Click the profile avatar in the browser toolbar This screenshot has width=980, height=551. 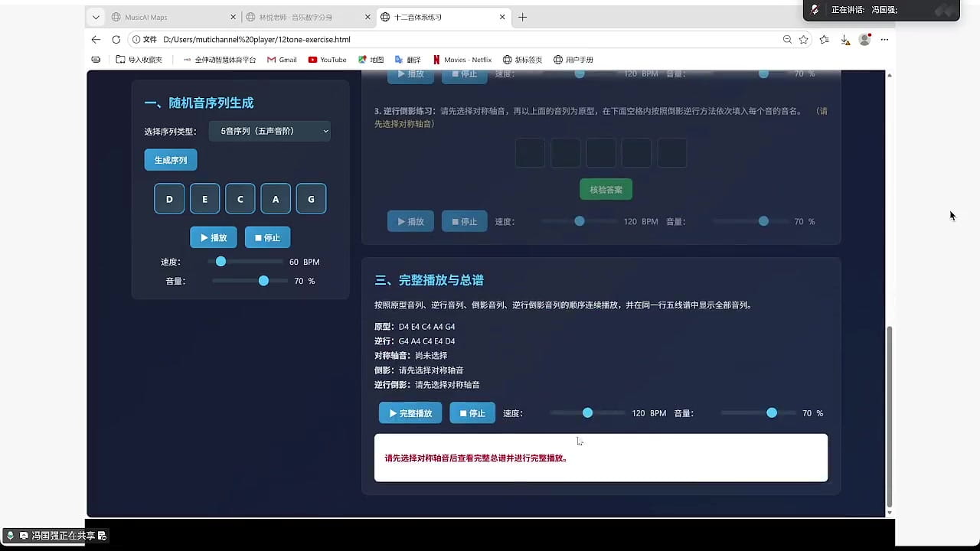pyautogui.click(x=865, y=39)
